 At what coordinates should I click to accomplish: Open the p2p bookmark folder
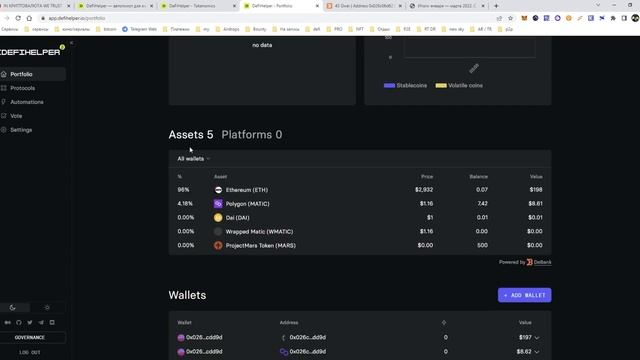tap(505, 29)
